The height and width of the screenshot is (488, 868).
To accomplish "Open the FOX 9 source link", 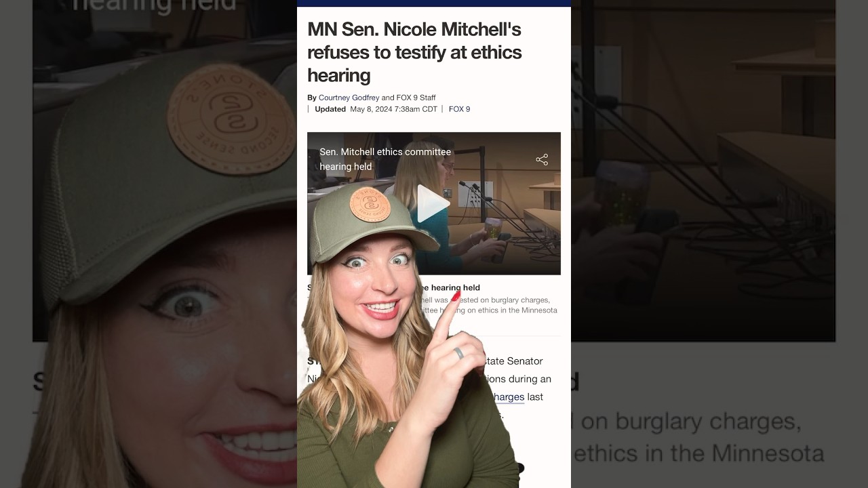I will (459, 109).
